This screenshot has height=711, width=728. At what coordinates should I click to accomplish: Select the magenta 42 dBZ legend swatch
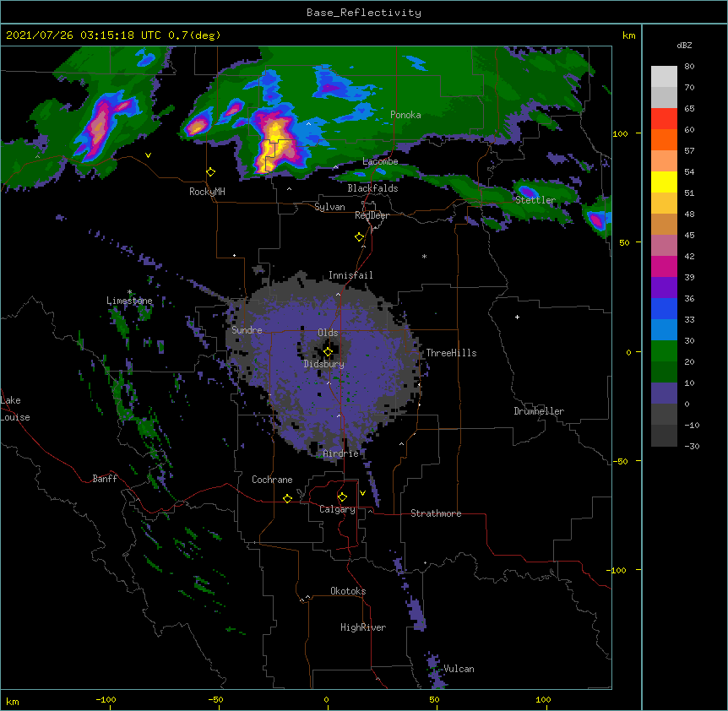(664, 266)
